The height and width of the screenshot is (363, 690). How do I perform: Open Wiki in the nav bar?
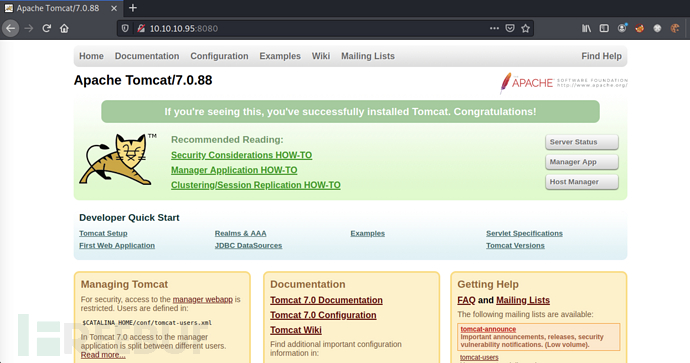pos(321,56)
